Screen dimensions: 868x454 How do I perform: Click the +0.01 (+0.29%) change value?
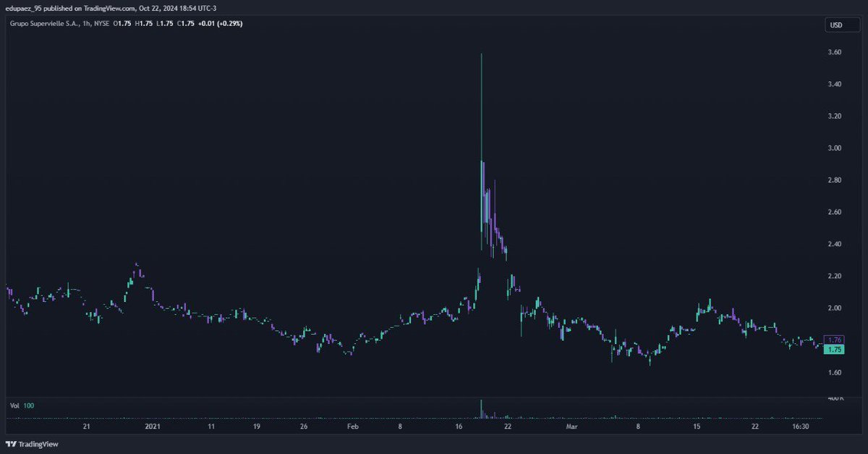tap(221, 24)
